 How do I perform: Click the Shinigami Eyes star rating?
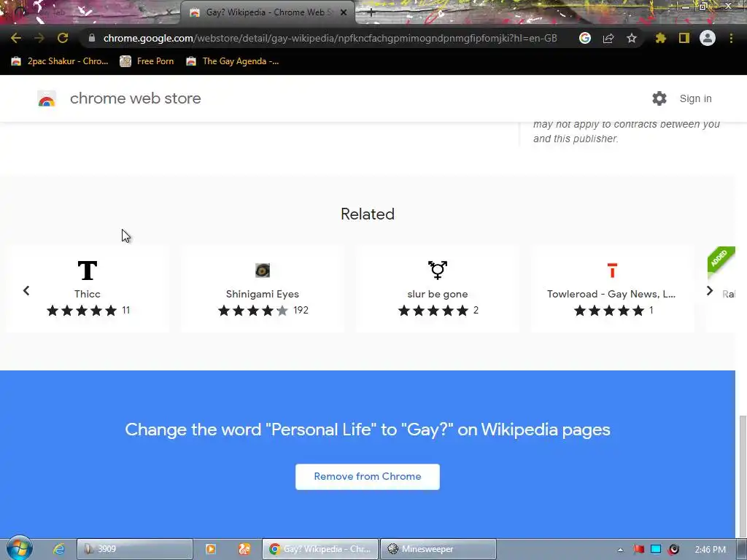(x=253, y=311)
